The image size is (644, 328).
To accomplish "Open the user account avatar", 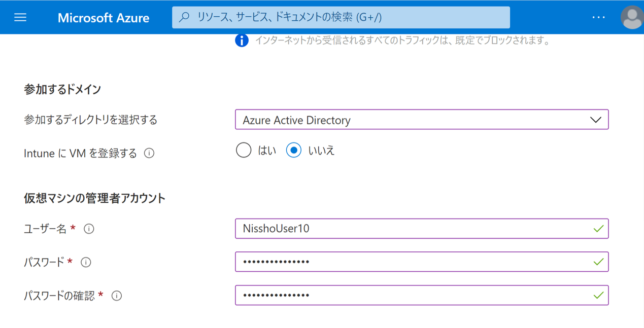I will coord(632,18).
